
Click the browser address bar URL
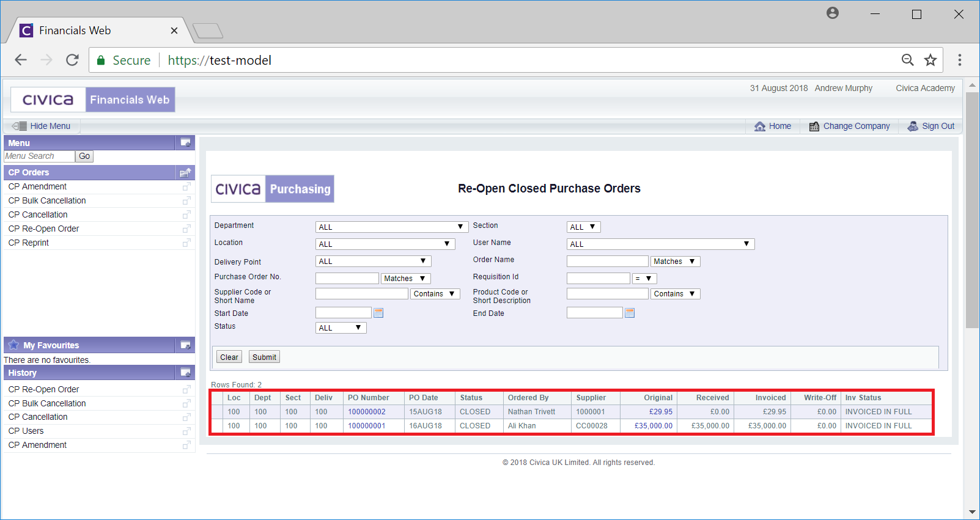coord(219,60)
